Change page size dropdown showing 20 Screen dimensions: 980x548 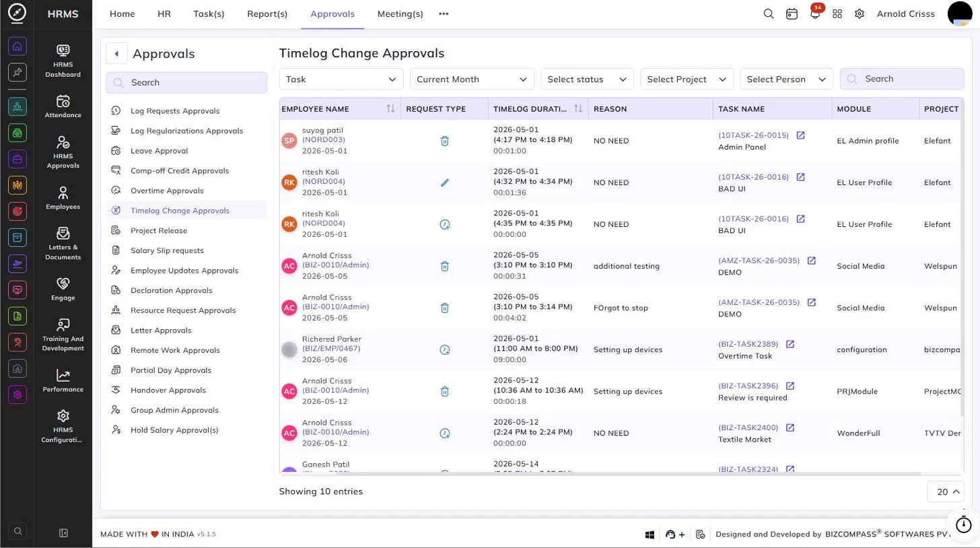click(x=945, y=492)
